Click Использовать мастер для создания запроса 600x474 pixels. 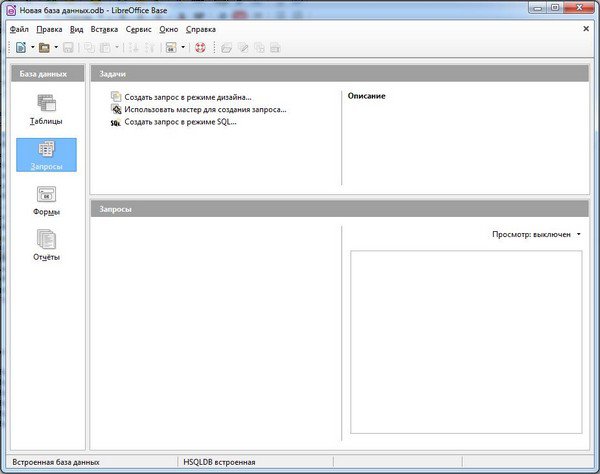click(x=204, y=109)
